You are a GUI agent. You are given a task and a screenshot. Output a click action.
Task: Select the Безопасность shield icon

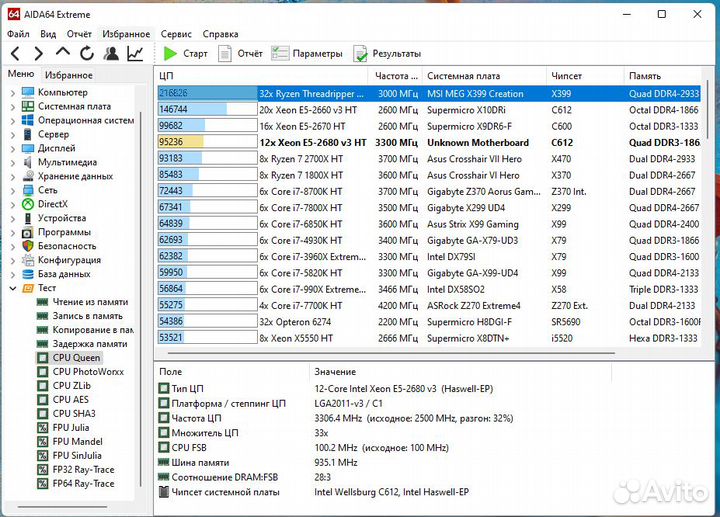[x=28, y=246]
